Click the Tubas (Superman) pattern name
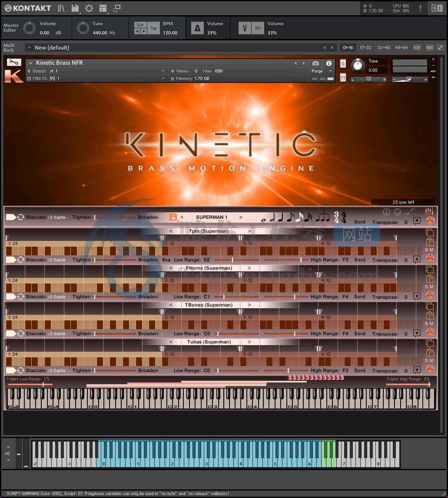448x498 pixels. coord(209,342)
